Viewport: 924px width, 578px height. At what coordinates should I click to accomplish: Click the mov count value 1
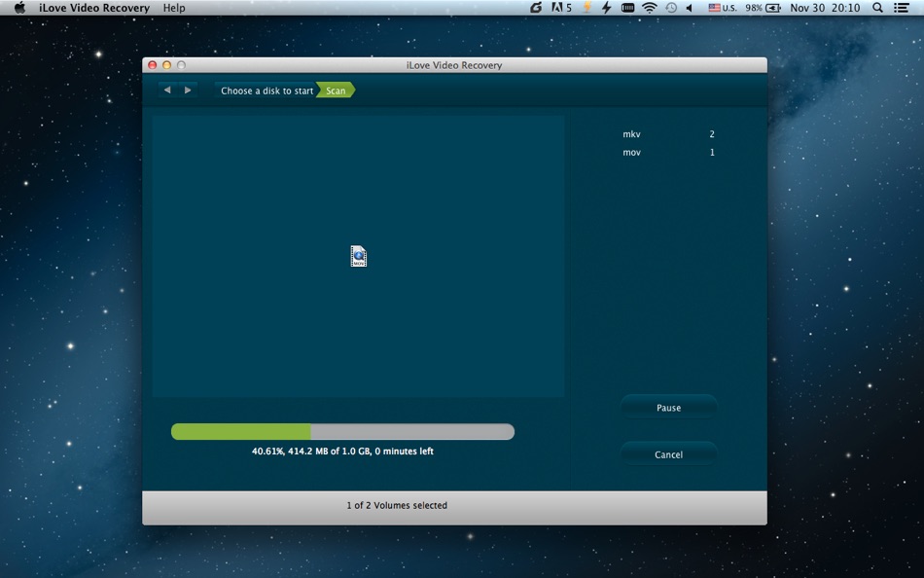coord(712,152)
